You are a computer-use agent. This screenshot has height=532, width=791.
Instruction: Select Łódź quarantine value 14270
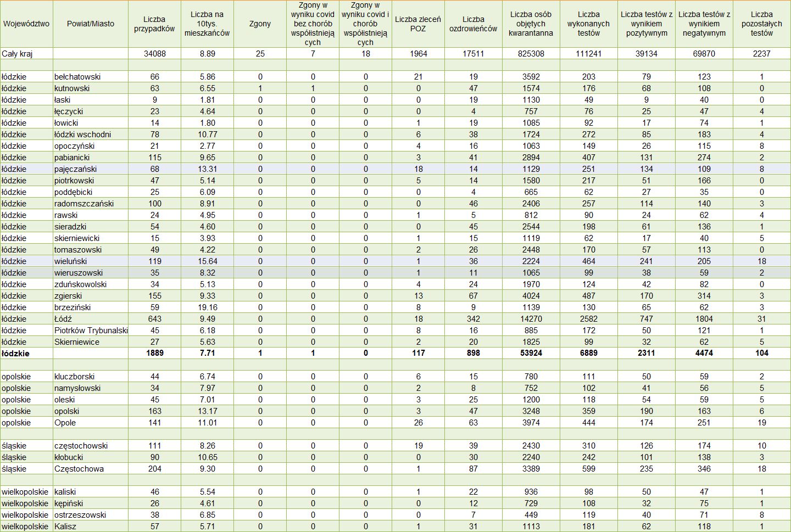(531, 319)
